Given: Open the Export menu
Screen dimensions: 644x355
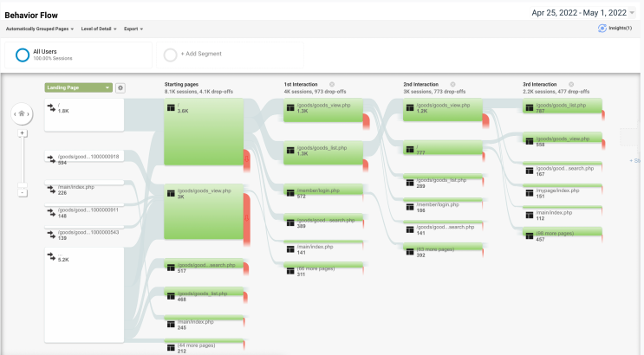Looking at the screenshot, I should (x=133, y=29).
